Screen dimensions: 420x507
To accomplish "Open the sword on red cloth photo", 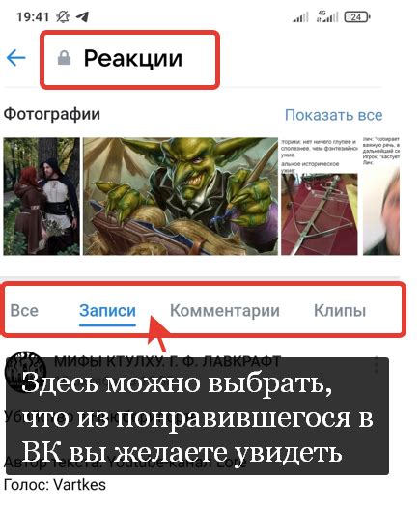I will coord(320,196).
